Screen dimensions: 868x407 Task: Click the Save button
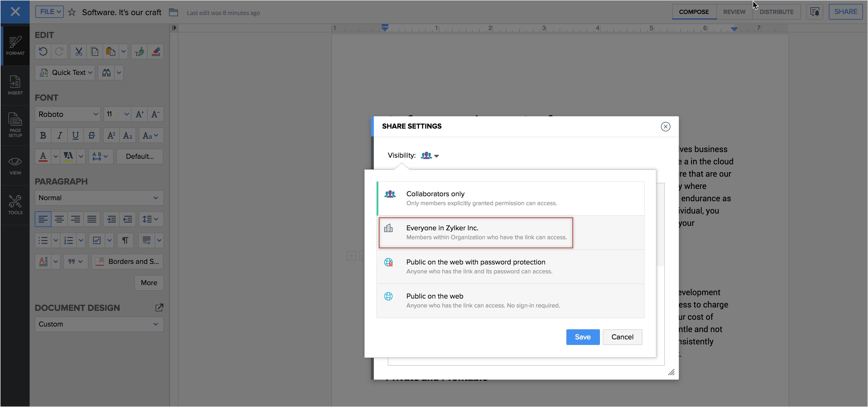(582, 337)
